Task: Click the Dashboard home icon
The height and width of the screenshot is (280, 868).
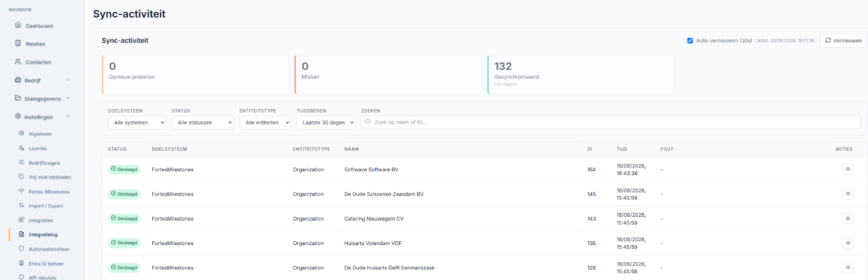Action: (x=18, y=26)
